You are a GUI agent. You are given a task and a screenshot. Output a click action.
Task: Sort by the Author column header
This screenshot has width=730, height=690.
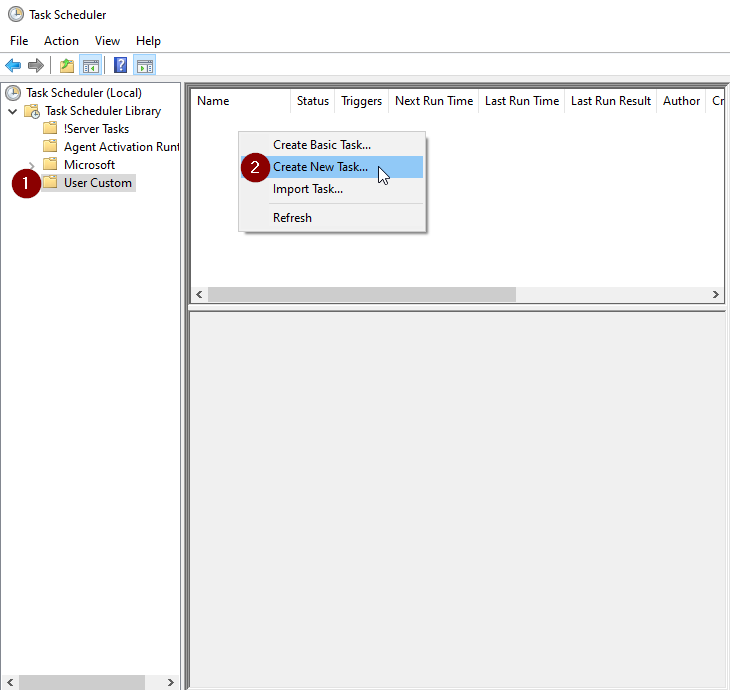[x=681, y=101]
